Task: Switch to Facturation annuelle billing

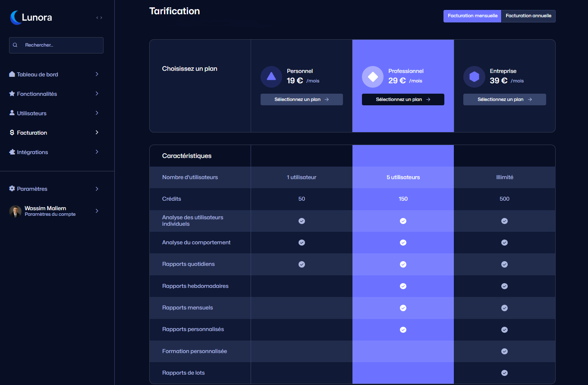Action: coord(528,16)
